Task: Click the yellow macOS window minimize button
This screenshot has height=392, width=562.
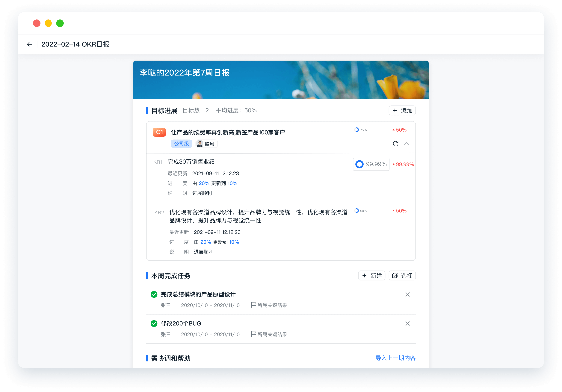Action: [48, 23]
